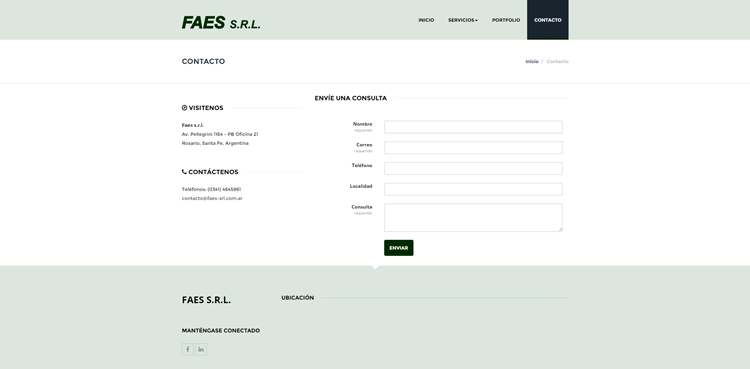Submit the form with Enviar button

pyautogui.click(x=398, y=248)
